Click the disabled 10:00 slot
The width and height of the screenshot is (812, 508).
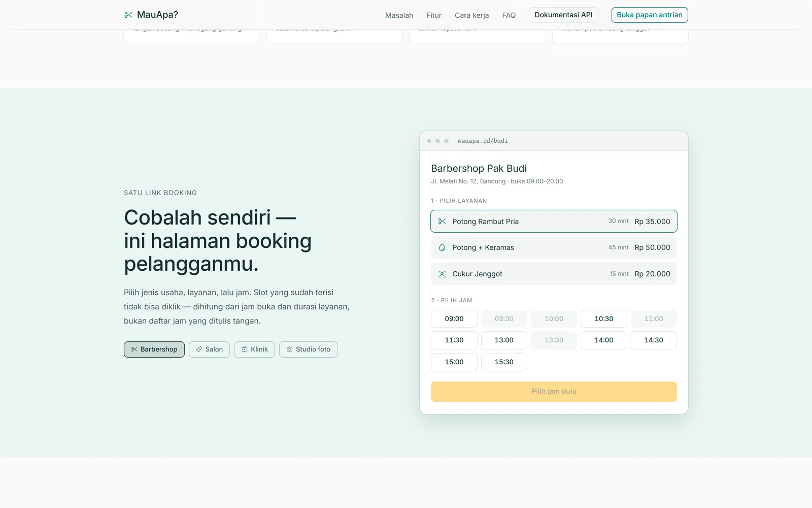[x=554, y=319]
